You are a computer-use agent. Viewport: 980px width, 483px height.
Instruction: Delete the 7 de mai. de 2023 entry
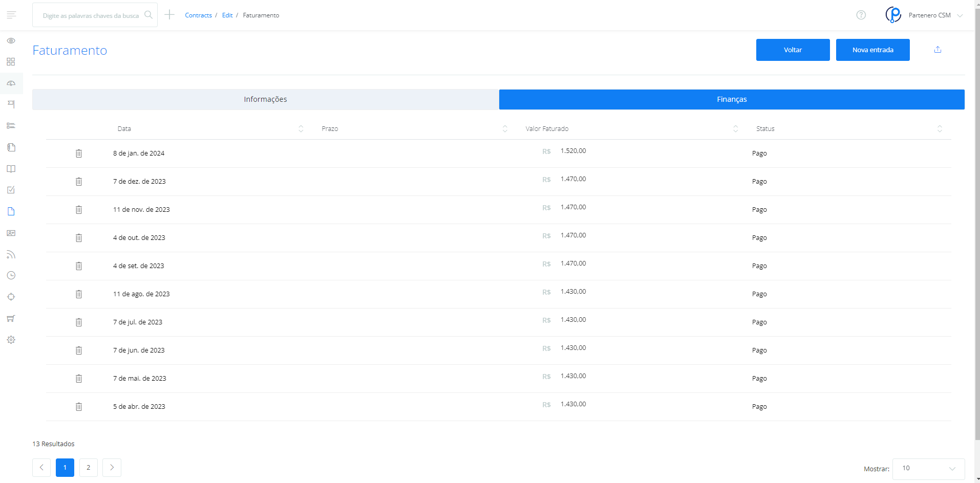79,379
